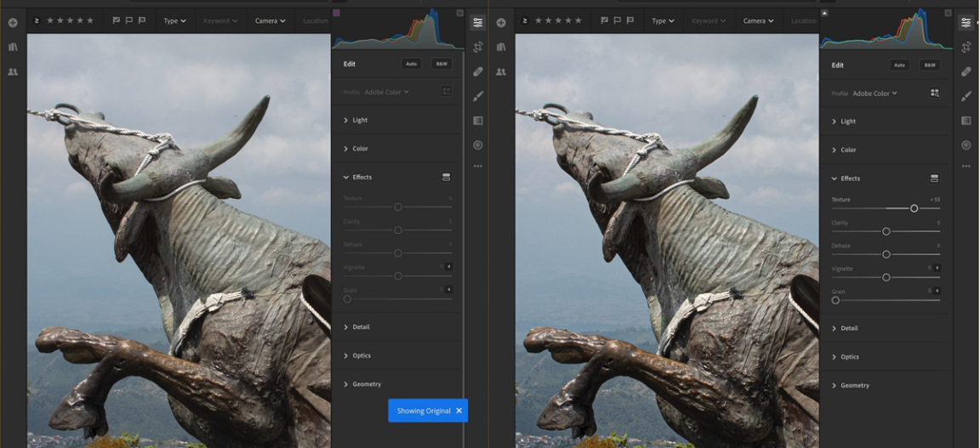Click the profile browser icon in right window

coord(935,93)
